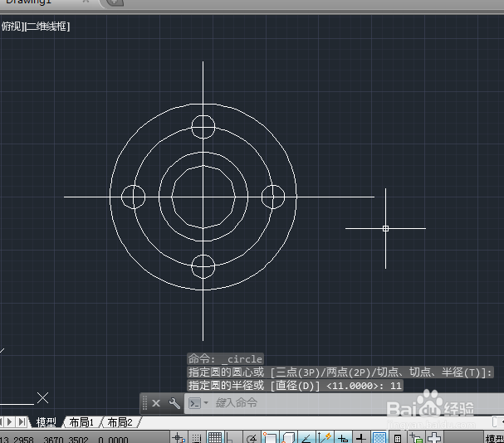504x443 pixels.
Task: Toggle Quick Properties icon
Action: tap(398, 438)
